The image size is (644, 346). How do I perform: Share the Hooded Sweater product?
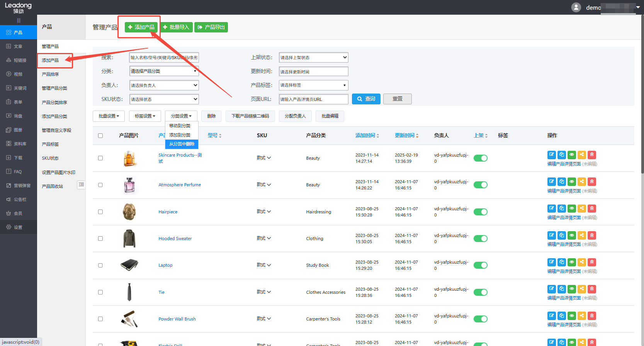[581, 235]
